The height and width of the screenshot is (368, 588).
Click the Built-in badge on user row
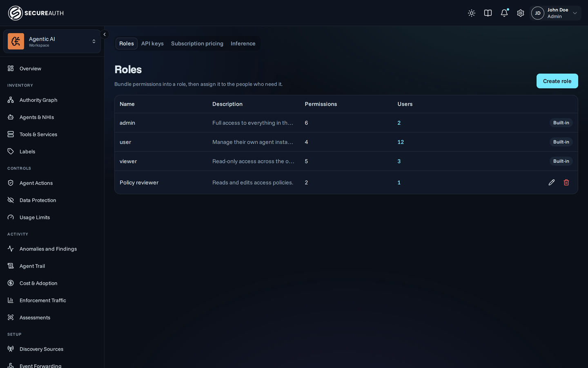561,142
